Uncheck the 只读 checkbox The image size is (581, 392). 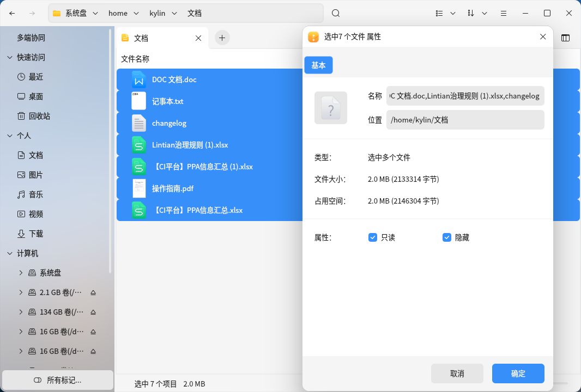[373, 237]
